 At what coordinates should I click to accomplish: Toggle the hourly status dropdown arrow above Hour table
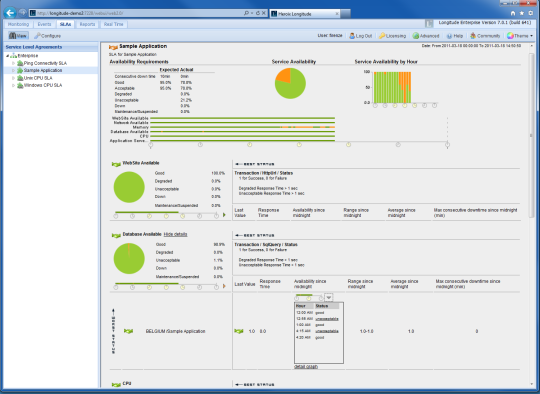click(x=329, y=297)
